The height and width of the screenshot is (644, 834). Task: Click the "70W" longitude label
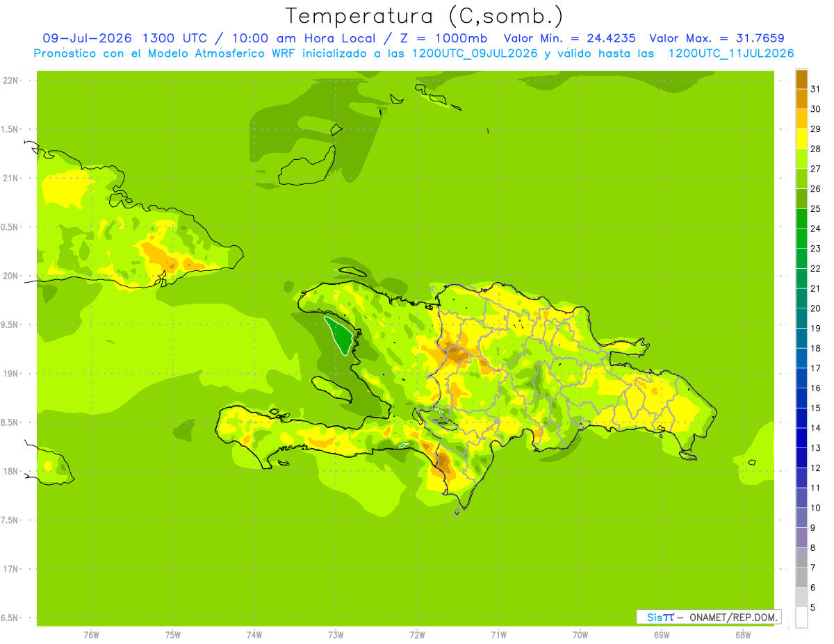(580, 634)
